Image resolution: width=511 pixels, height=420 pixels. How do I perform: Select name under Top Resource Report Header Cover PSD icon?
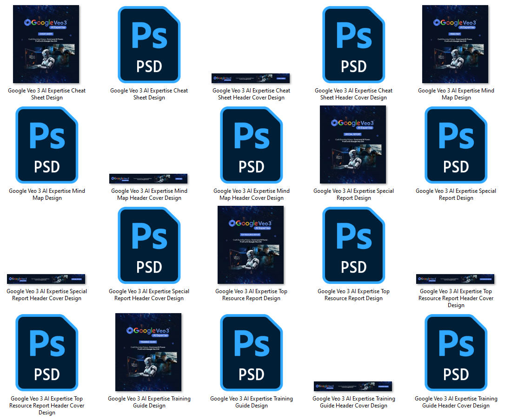(x=47, y=405)
